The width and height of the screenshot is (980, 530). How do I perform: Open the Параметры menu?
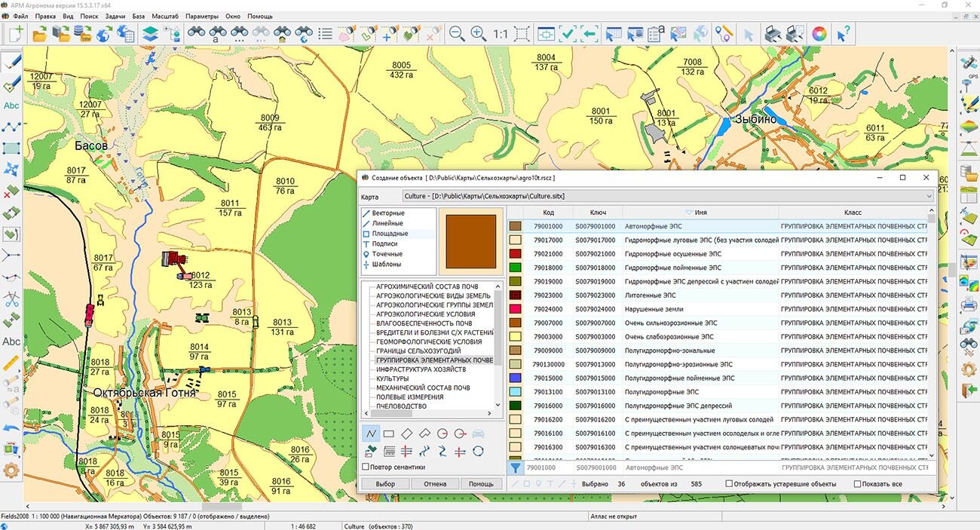[x=201, y=16]
